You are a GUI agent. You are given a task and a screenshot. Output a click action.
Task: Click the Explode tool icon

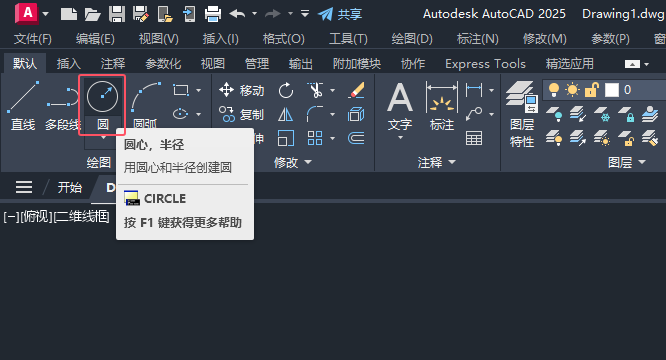pyautogui.click(x=356, y=114)
